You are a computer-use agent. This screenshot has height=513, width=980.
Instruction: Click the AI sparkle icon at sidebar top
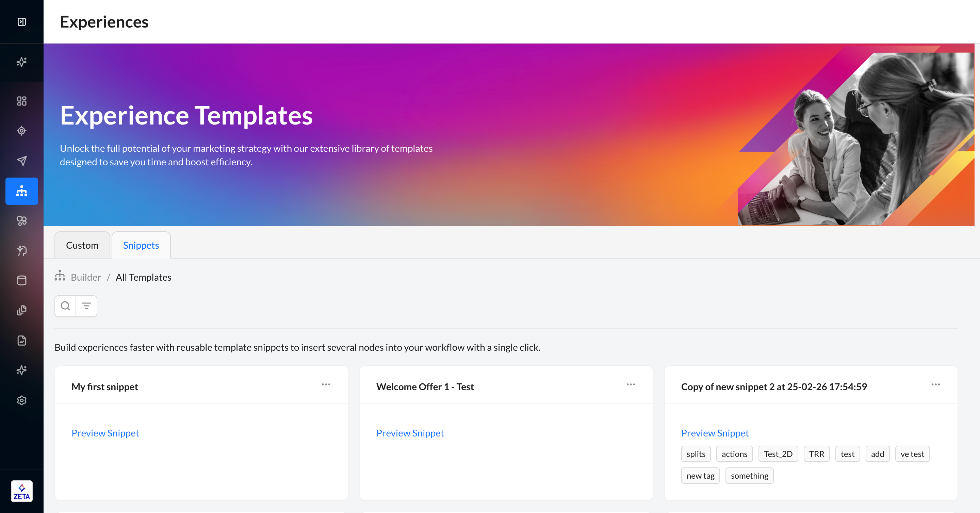[x=22, y=62]
